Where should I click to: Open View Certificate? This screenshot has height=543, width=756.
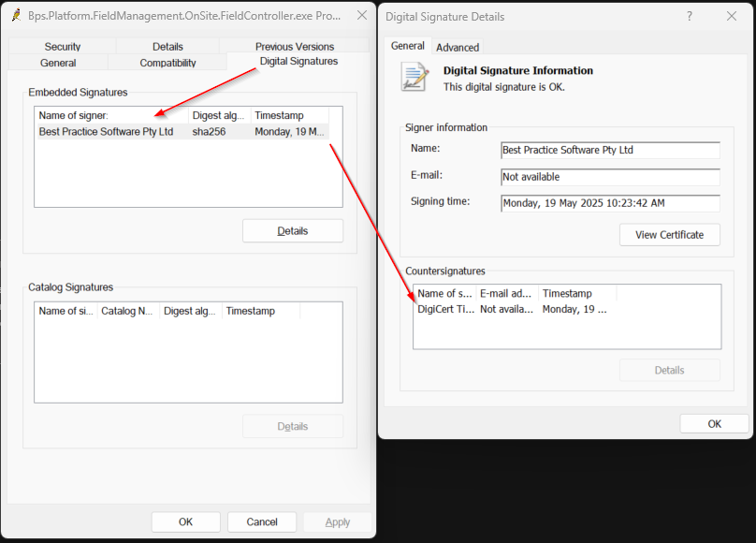click(x=669, y=235)
